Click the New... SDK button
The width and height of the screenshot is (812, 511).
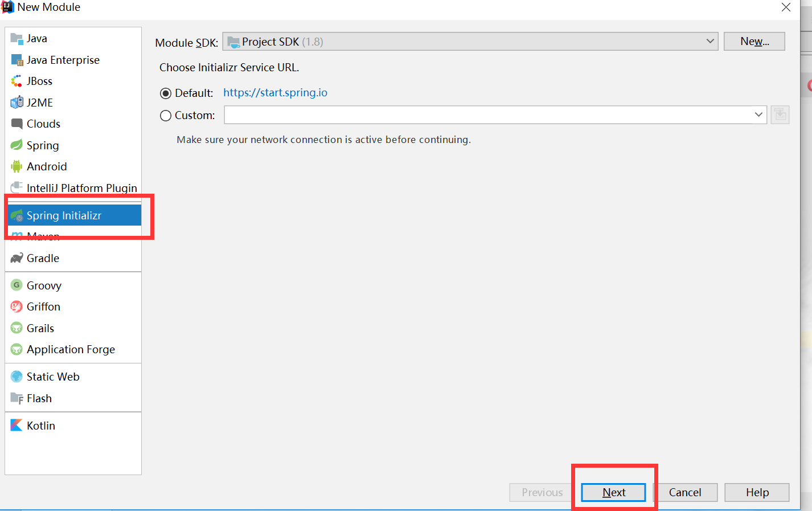754,42
